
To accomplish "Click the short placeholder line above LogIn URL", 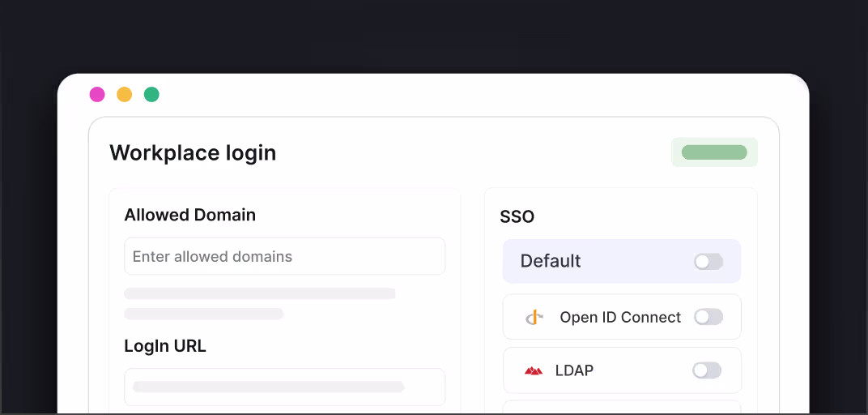I will tap(203, 314).
